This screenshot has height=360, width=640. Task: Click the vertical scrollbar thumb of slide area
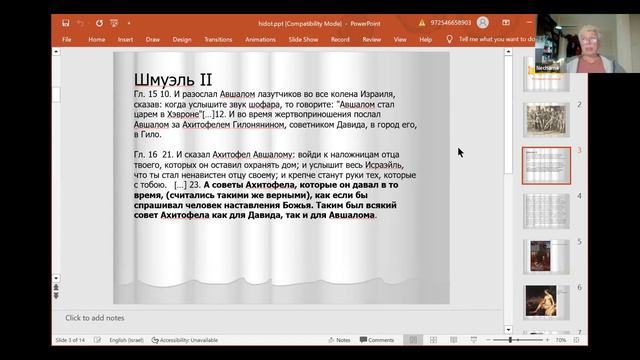click(x=508, y=114)
